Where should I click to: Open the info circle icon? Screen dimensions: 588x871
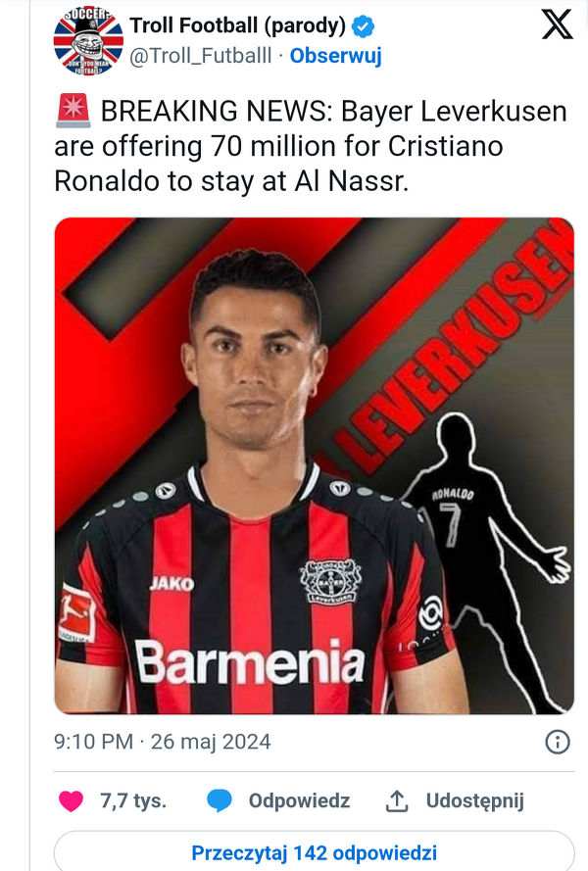558,742
